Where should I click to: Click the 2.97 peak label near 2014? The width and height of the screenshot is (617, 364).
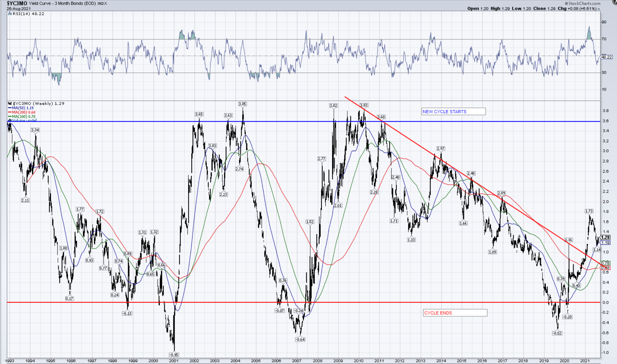(441, 148)
